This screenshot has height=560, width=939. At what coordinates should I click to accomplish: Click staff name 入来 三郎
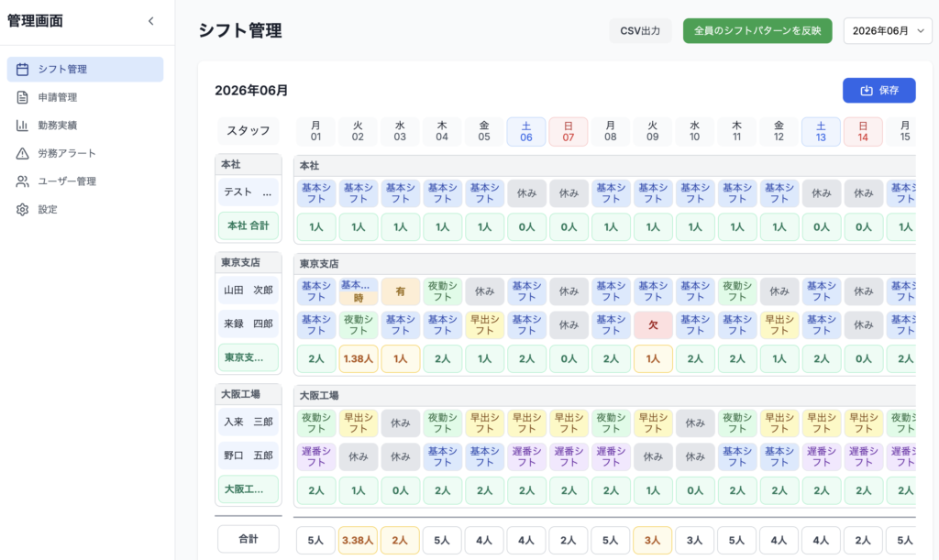click(248, 422)
